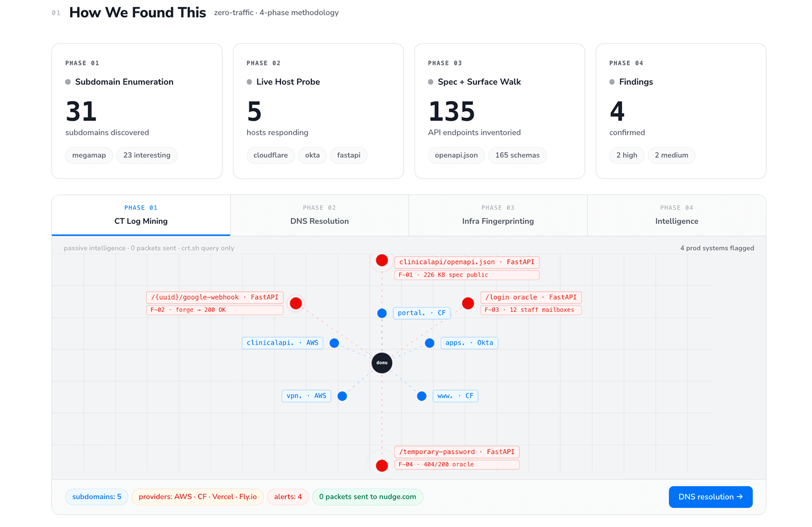Screen dimensions: 812x527
Task: Switch to the CT Log Mining tab
Action: (x=141, y=215)
